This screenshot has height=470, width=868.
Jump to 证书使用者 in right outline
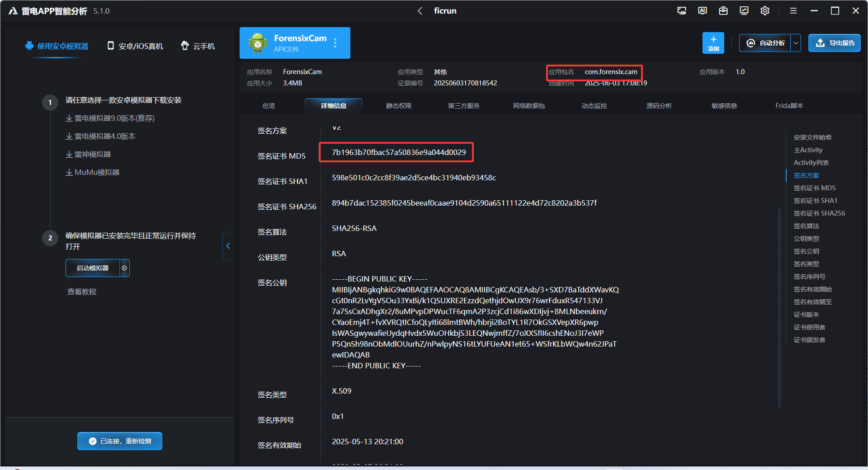click(x=809, y=327)
